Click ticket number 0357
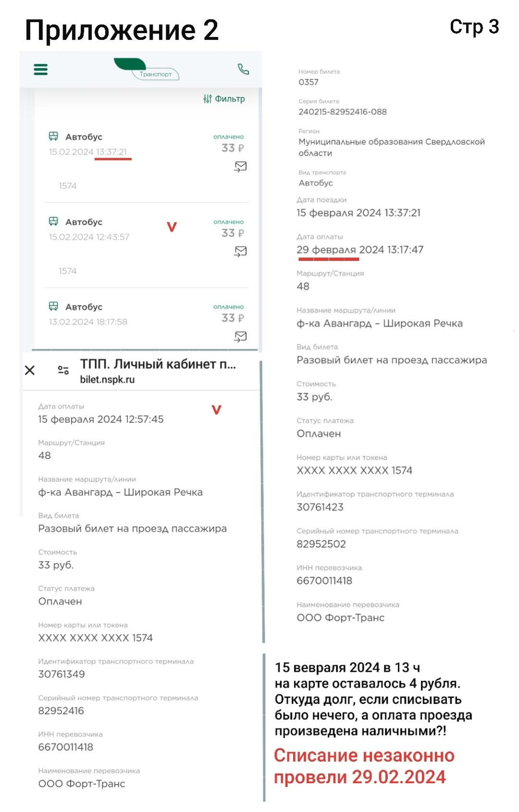The height and width of the screenshot is (812, 519). point(308,82)
